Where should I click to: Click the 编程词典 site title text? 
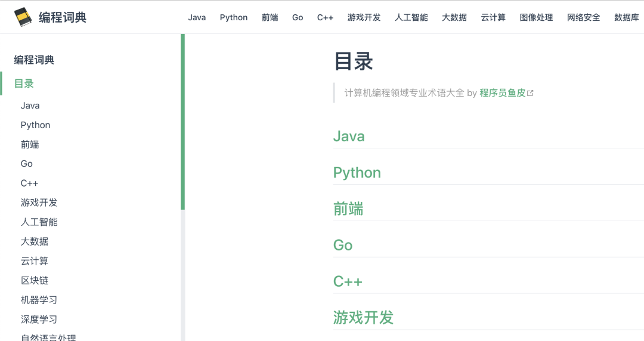[63, 17]
